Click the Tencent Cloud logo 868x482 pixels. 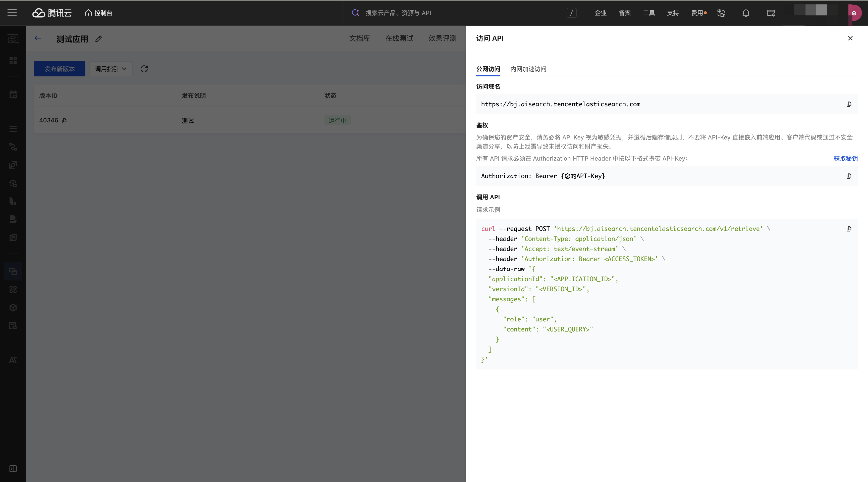point(52,13)
